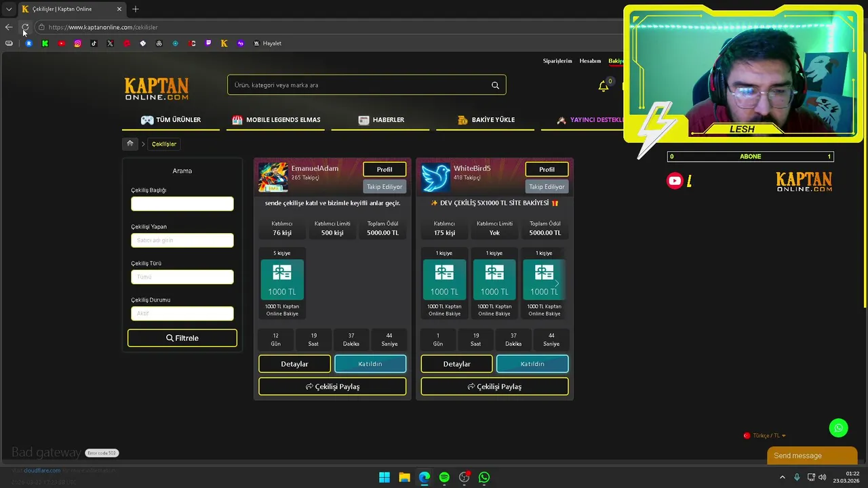This screenshot has height=488, width=868.
Task: Open the Send message chat box
Action: click(812, 455)
